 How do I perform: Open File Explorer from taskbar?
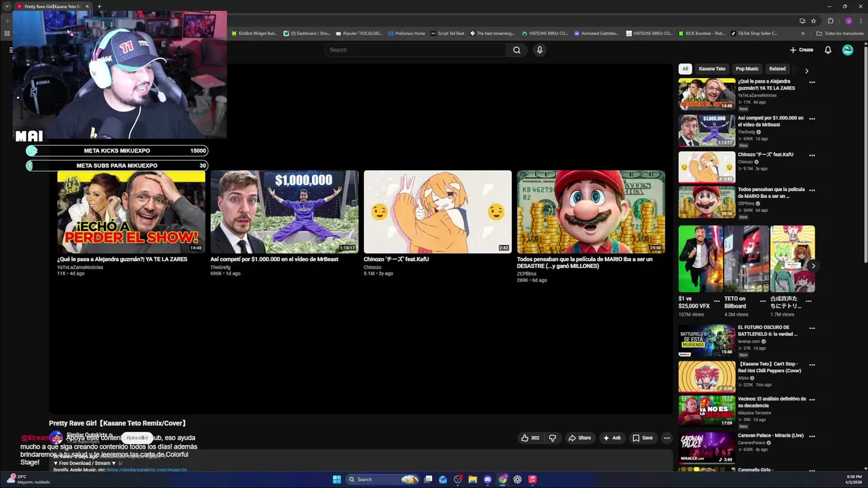[473, 479]
